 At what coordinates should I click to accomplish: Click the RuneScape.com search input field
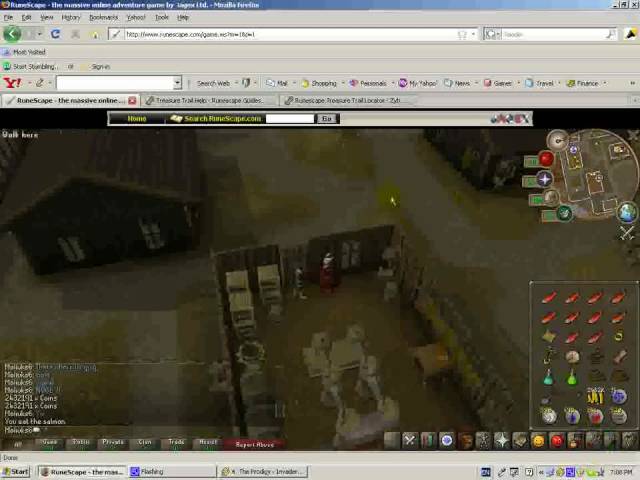click(x=290, y=119)
